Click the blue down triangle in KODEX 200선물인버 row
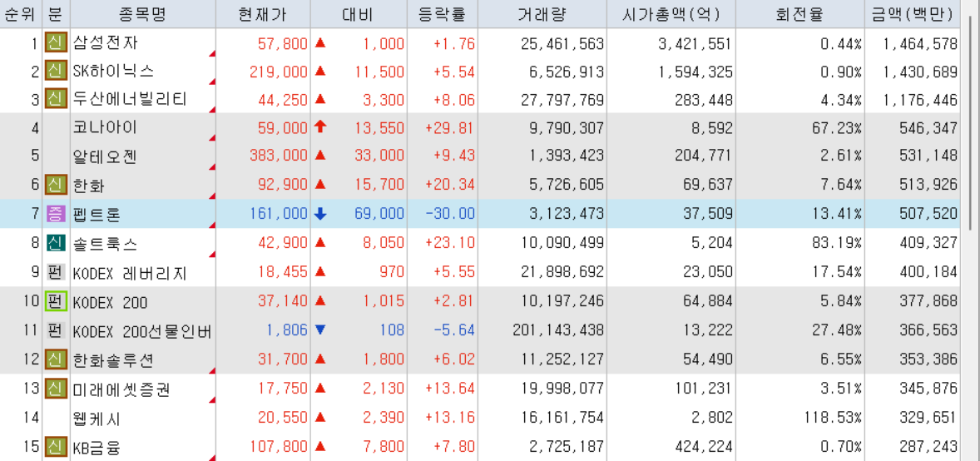 click(x=320, y=330)
